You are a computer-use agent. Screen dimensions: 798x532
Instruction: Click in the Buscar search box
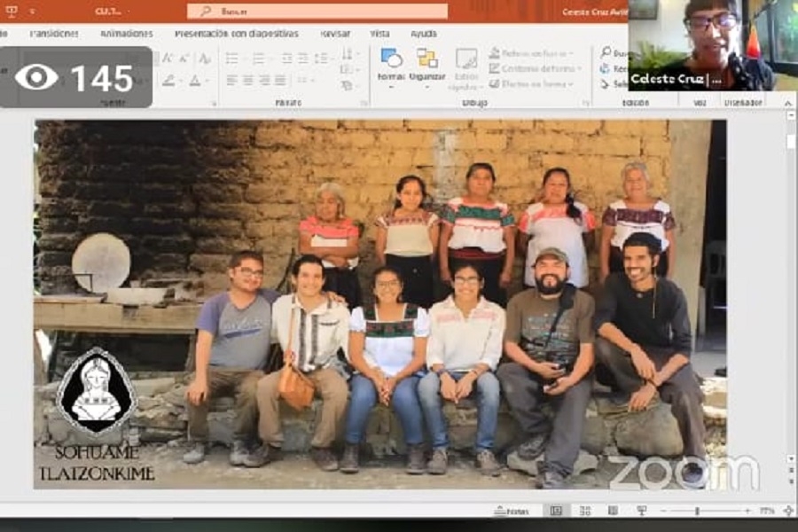pos(317,12)
